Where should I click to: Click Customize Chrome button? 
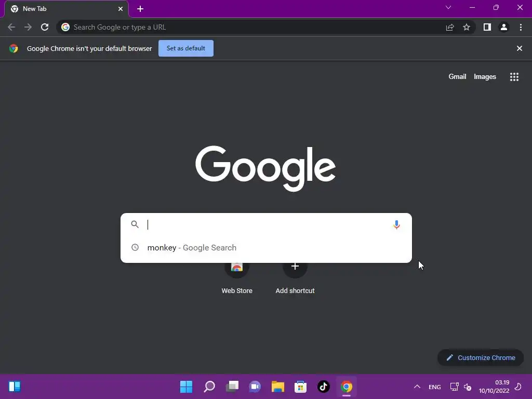[481, 357]
